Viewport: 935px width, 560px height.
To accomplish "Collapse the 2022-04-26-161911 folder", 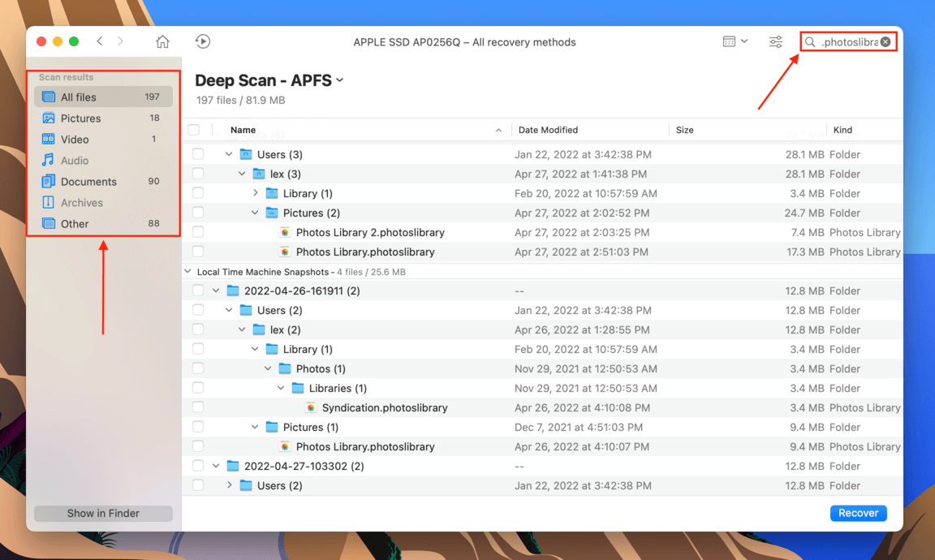I will tap(216, 291).
